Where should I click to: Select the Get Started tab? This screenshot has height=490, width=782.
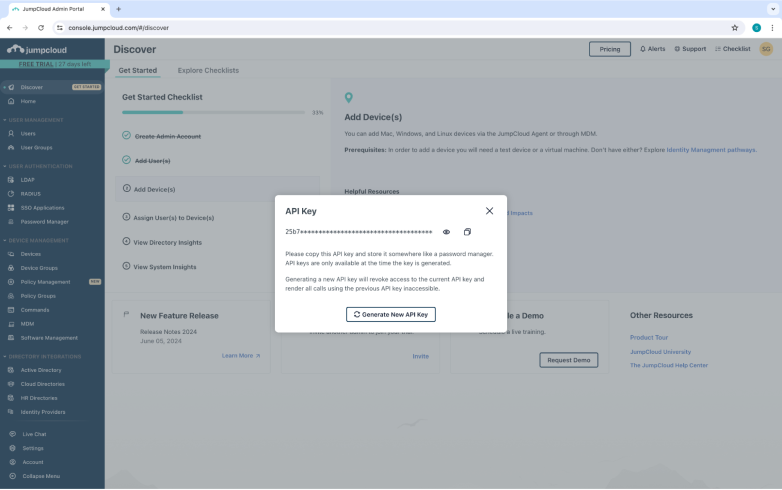(x=138, y=71)
